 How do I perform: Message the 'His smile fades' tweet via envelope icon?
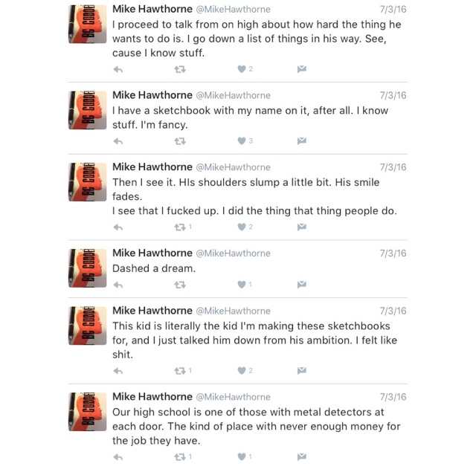coord(302,227)
